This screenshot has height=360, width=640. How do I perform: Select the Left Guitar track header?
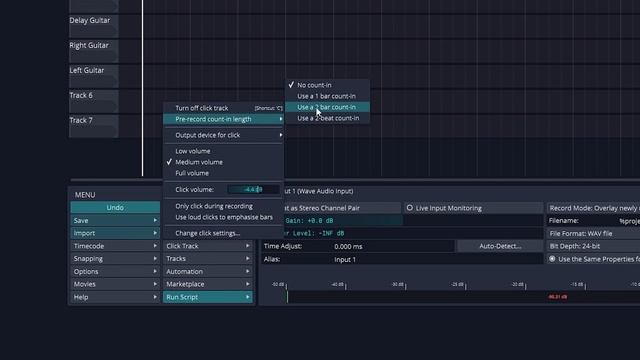93,76
